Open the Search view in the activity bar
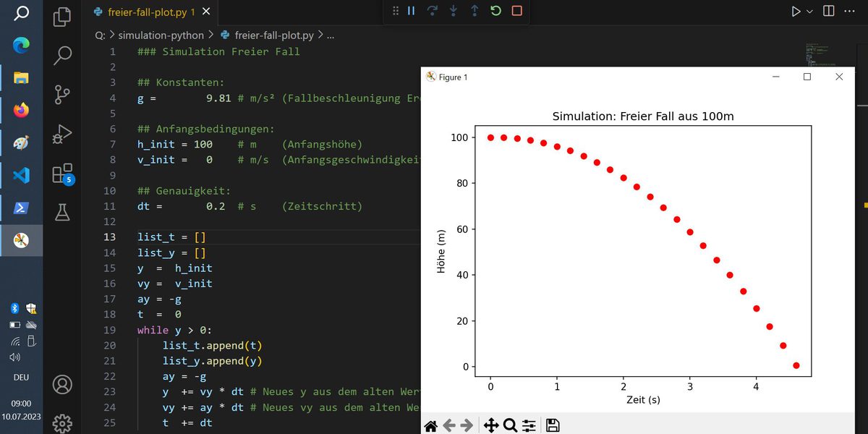This screenshot has height=434, width=868. coord(63,55)
